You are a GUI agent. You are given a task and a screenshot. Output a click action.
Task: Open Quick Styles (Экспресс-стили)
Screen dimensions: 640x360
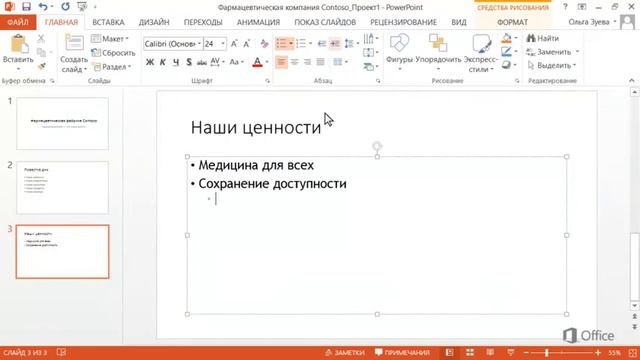point(480,53)
